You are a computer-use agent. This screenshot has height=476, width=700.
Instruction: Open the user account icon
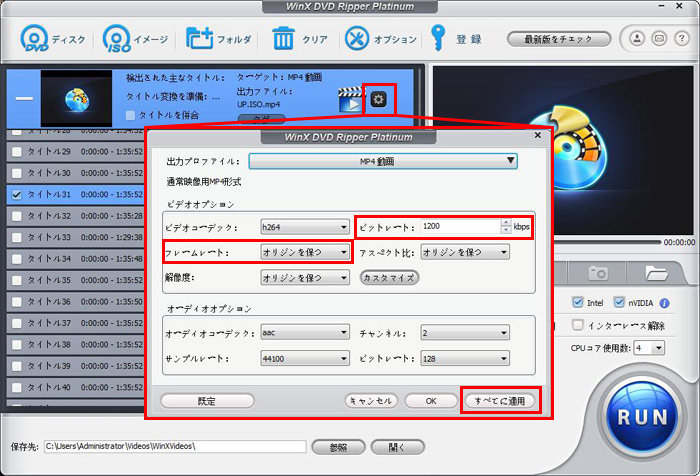click(637, 39)
